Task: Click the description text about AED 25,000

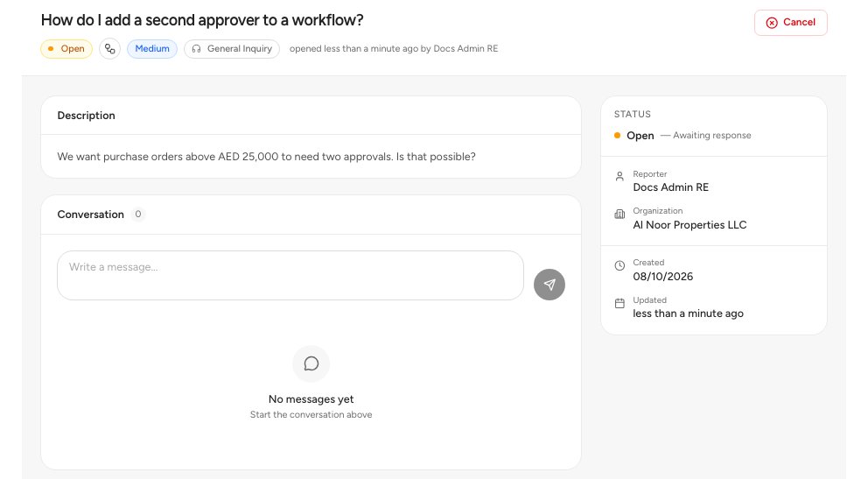Action: pos(266,157)
